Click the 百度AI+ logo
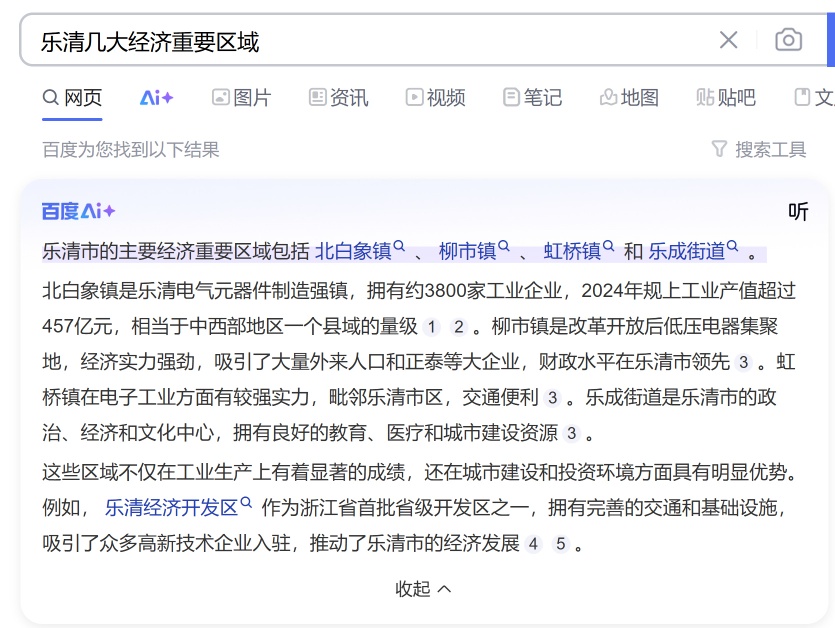Viewport: 835px width, 628px height. click(78, 211)
